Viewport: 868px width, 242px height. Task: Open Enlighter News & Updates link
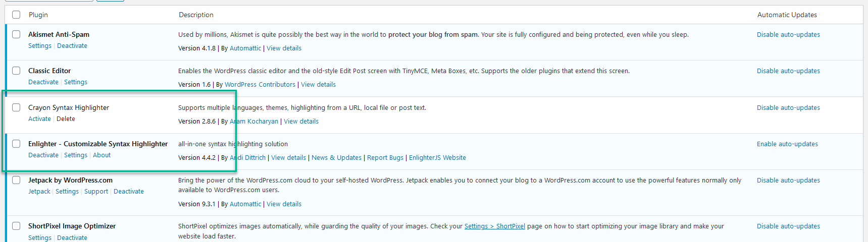point(337,158)
